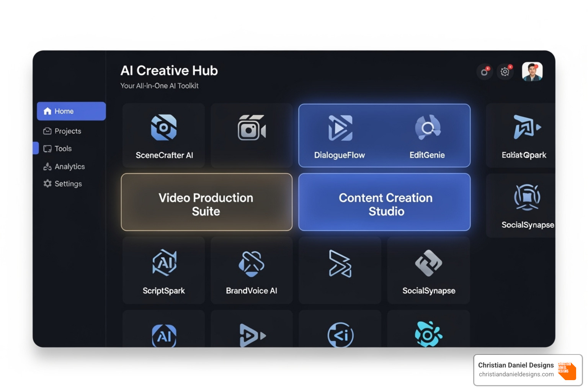
Task: Open the user profile avatar
Action: pos(532,72)
